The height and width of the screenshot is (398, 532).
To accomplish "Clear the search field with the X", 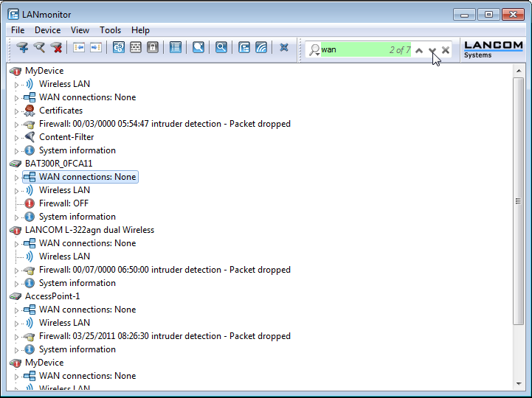I will click(446, 50).
